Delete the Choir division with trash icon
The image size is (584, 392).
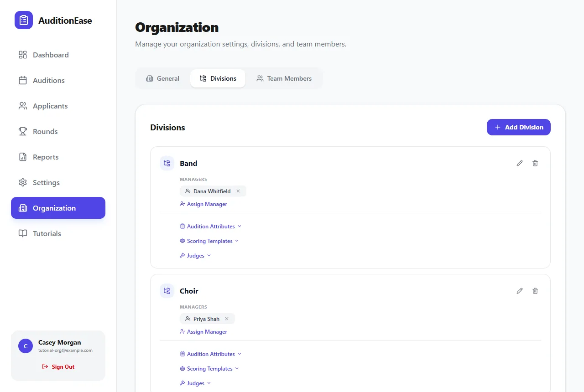click(x=535, y=291)
